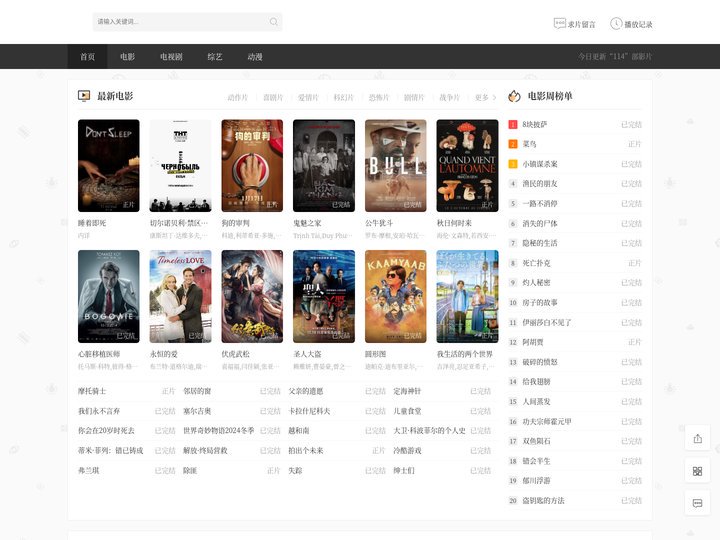720x540 pixels.
Task: Filter by 科幻片 category
Action: 343,97
